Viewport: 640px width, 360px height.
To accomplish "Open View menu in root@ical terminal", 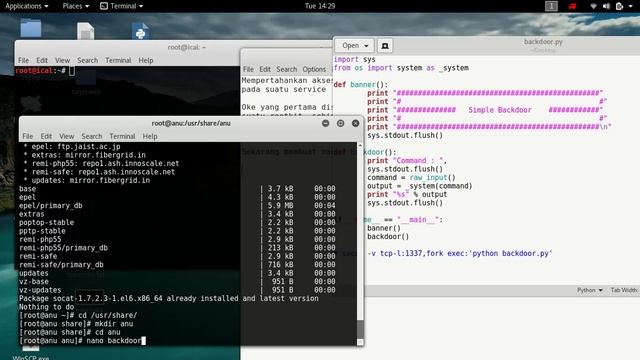I will click(x=62, y=60).
